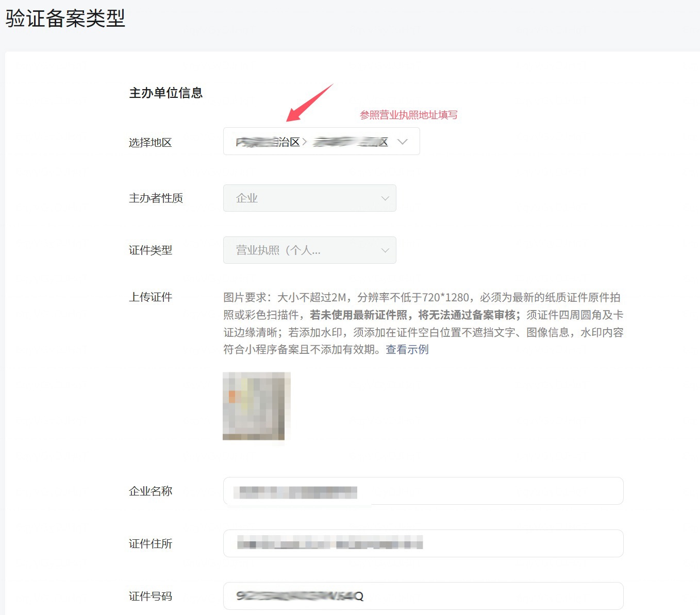This screenshot has height=615, width=700.
Task: Open the 选择地区 region cascader
Action: (x=321, y=142)
